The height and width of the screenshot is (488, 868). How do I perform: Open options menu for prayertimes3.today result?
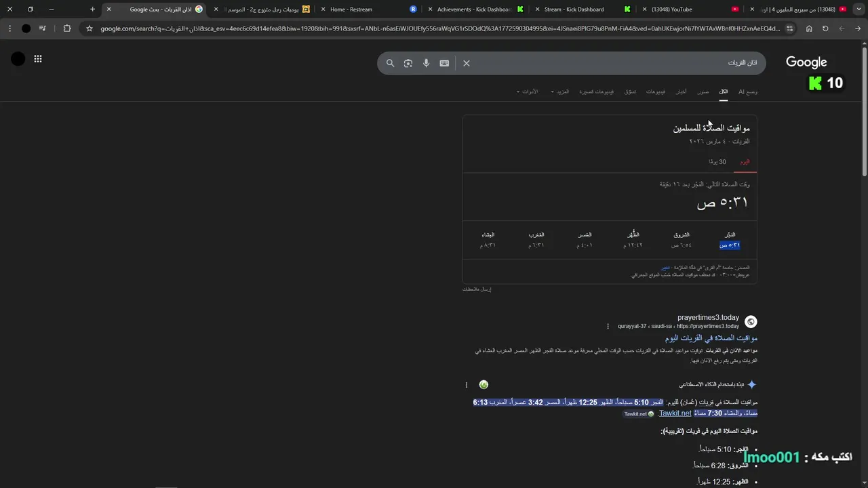(x=608, y=326)
